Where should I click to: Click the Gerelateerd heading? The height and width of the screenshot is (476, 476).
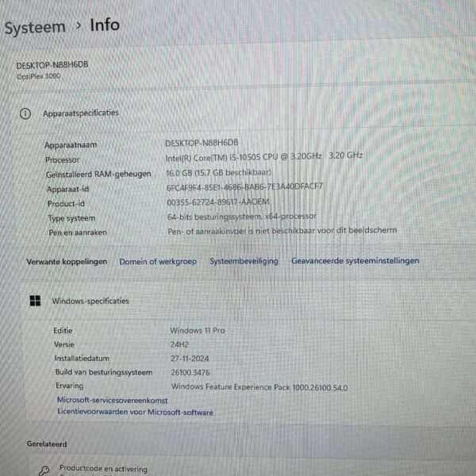tap(47, 444)
